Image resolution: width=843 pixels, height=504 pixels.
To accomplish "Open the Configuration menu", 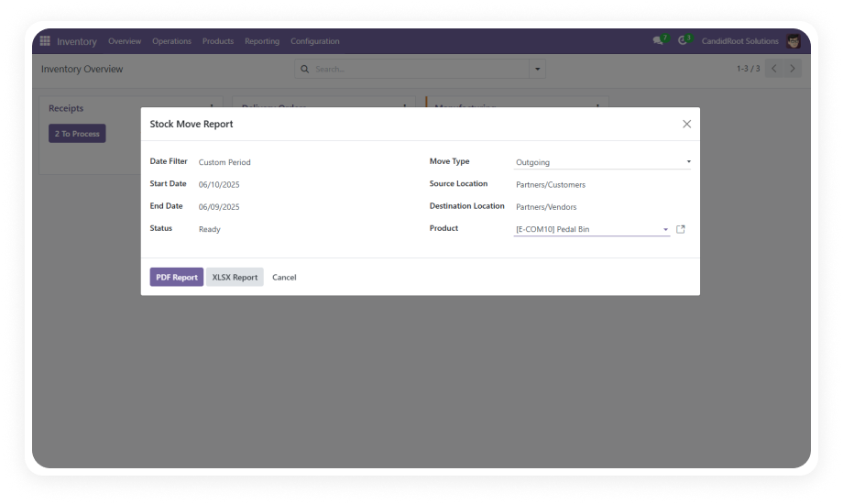I will tap(315, 41).
